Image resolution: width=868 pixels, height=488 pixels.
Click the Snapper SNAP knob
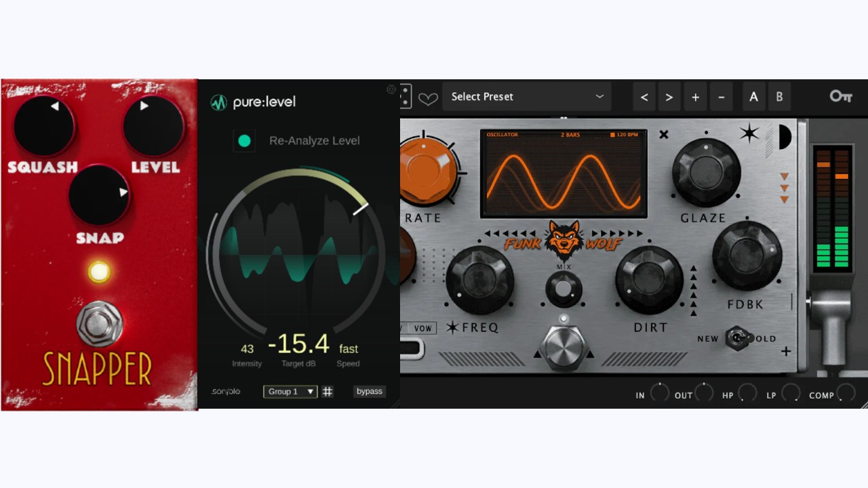click(99, 194)
